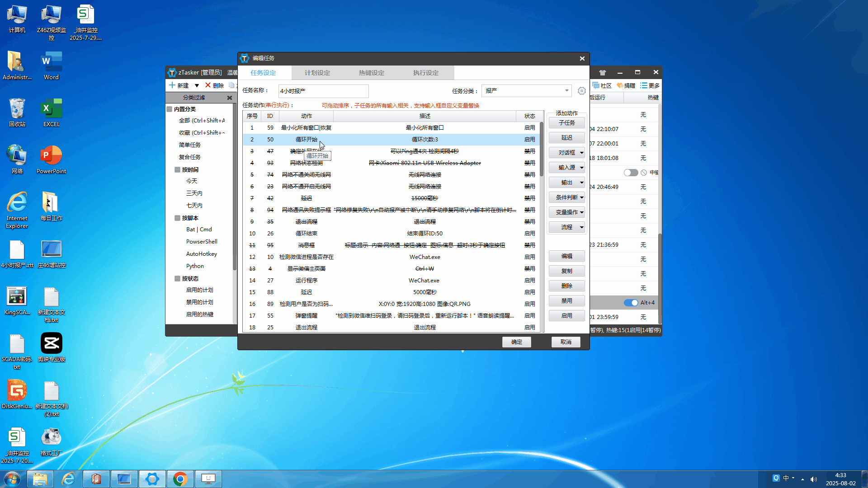Expand the 条件判断 action dropdown
This screenshot has height=488, width=868.
(582, 197)
